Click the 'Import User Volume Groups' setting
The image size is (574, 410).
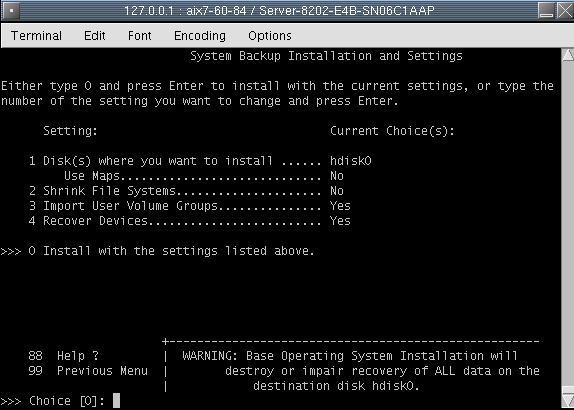pyautogui.click(x=190, y=206)
